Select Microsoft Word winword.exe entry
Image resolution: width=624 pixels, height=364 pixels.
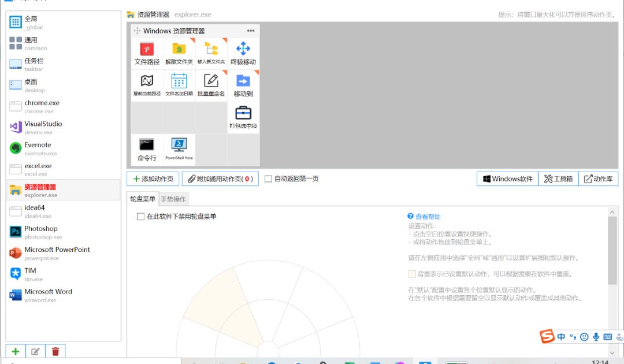64,295
